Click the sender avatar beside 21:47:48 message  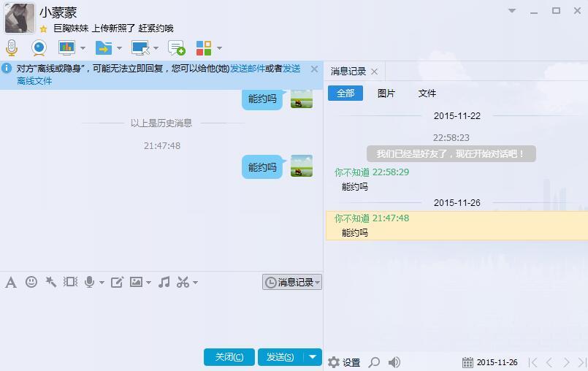click(x=302, y=166)
